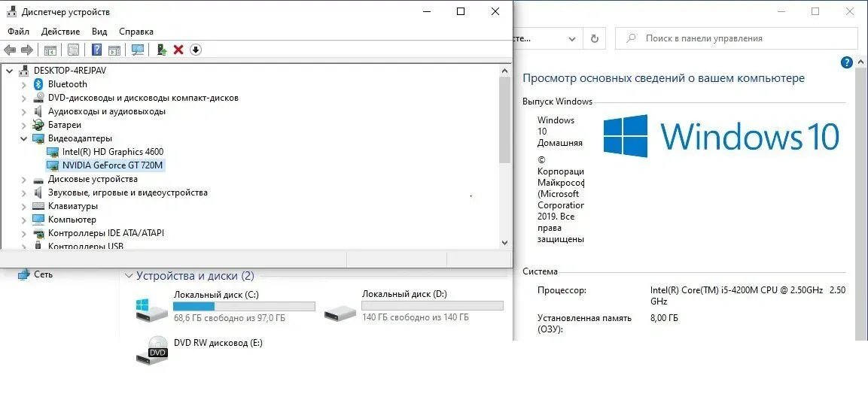Click the red X Uninstall device icon
Viewport: 868px width, 397px height.
click(x=178, y=50)
